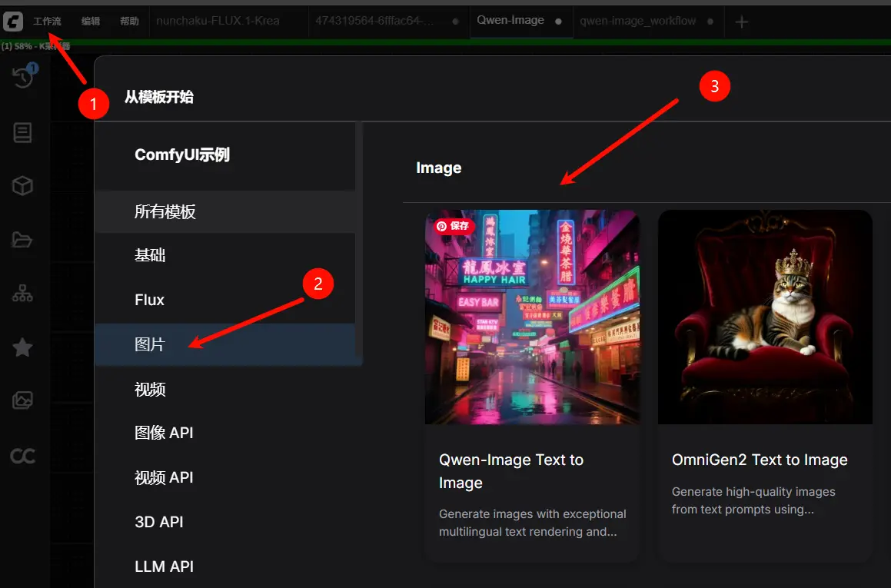The width and height of the screenshot is (891, 588).
Task: Click the plus icon to open a new tab
Action: 741,22
